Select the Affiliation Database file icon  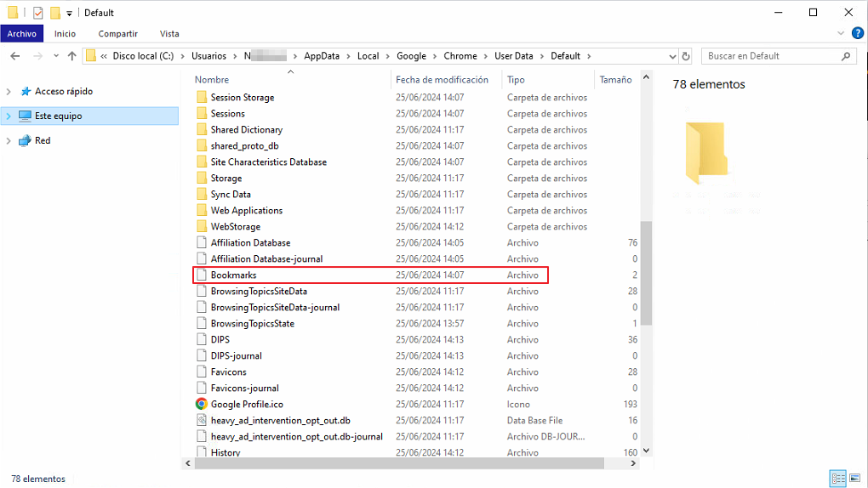click(x=202, y=243)
